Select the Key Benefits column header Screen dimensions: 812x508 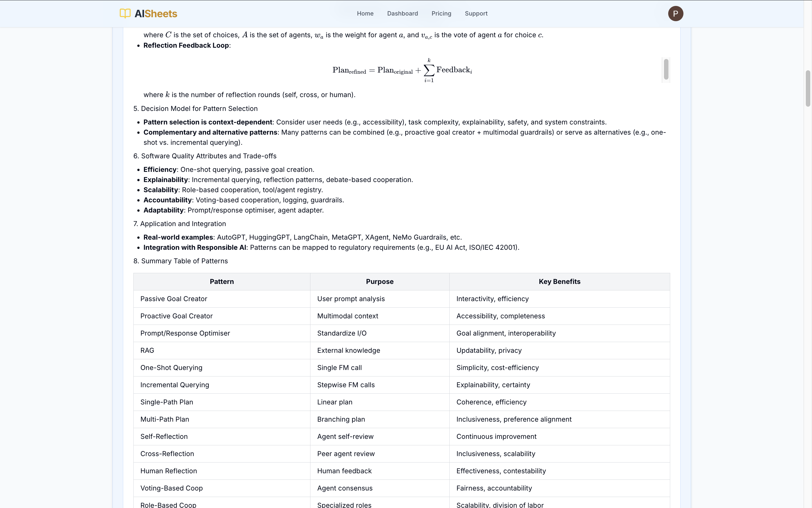point(560,282)
